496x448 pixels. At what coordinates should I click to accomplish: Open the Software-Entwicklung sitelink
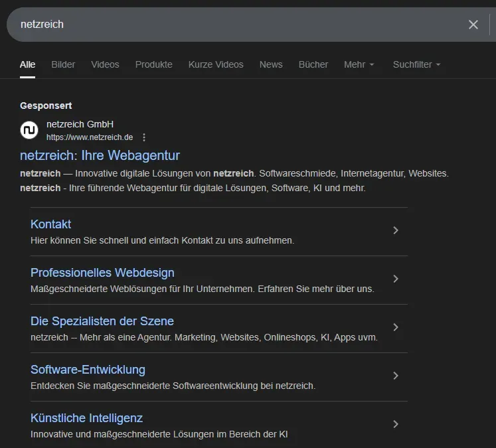pyautogui.click(x=88, y=370)
